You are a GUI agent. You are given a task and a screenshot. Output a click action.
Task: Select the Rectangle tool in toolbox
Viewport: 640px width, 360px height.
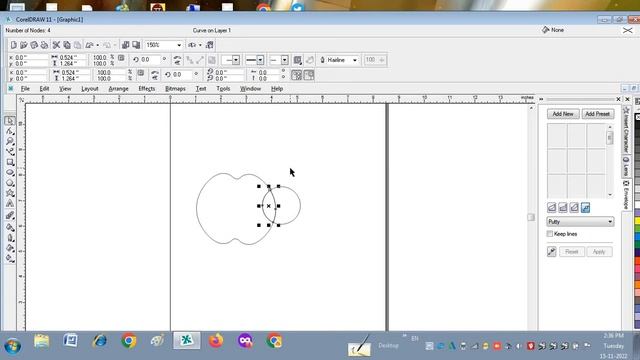click(10, 162)
